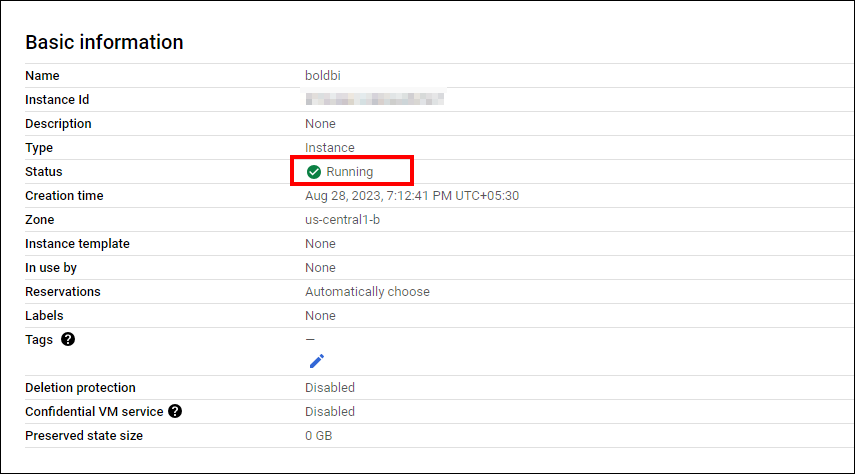Screen dimensions: 855x474
Task: Click the help icon next to Tags
Action: pyautogui.click(x=68, y=340)
